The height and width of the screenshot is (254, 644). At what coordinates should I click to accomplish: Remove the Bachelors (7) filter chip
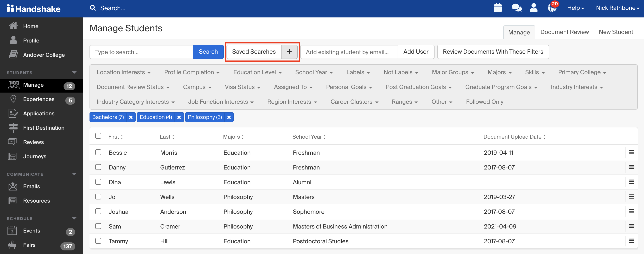coord(131,117)
